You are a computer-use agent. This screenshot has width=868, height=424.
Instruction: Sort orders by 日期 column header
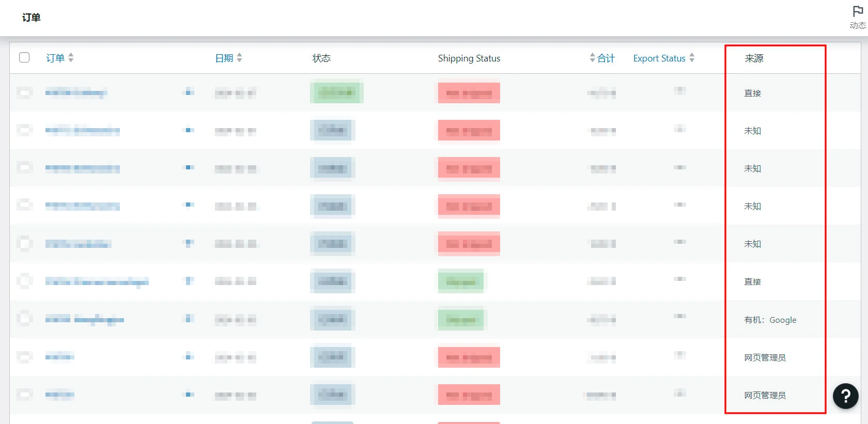[x=228, y=58]
